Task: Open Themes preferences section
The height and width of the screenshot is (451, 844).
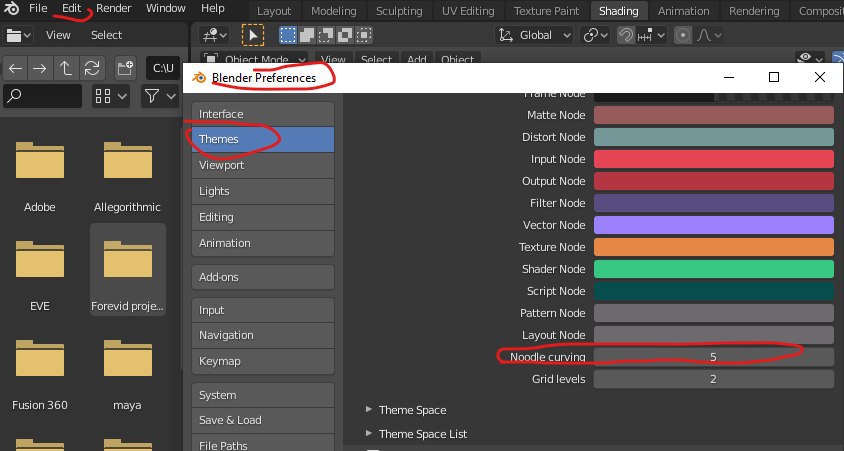Action: pos(263,139)
